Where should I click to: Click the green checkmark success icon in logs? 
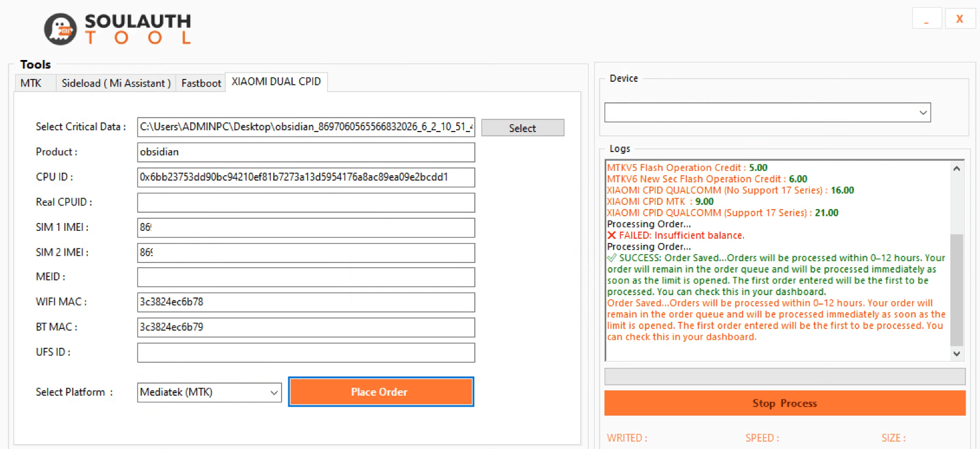coord(612,258)
